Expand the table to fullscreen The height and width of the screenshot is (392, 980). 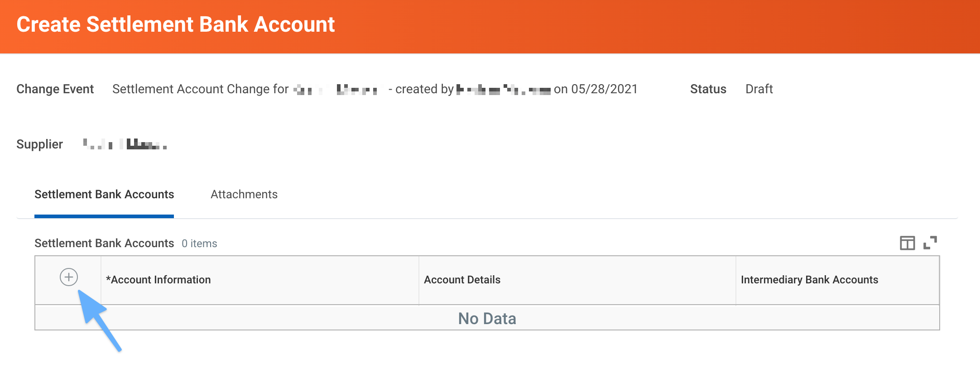point(930,243)
